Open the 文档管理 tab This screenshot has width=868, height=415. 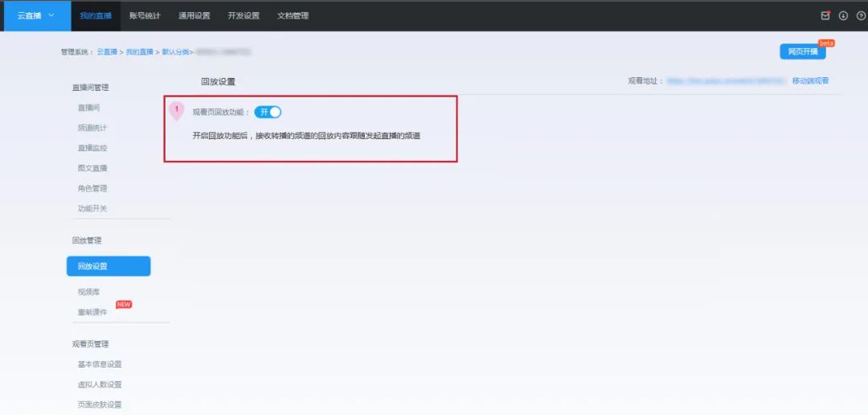point(293,15)
